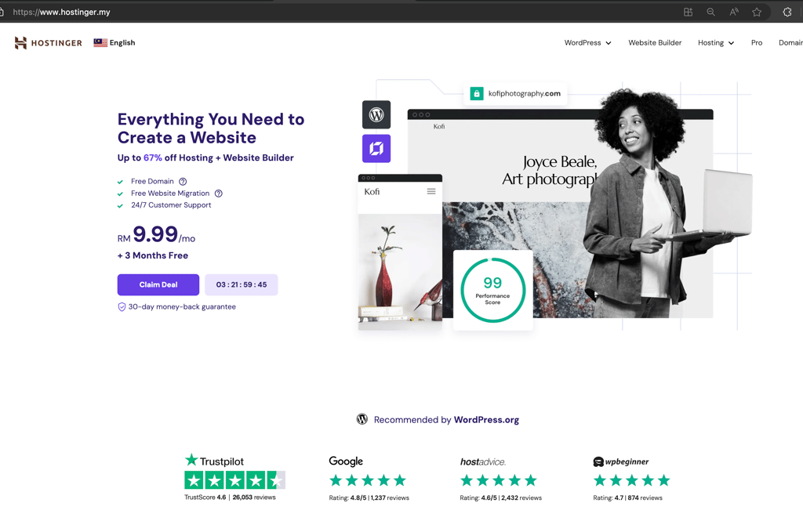Click the WordPress.org recommendation link
Screen dimensions: 803x532
[486, 420]
